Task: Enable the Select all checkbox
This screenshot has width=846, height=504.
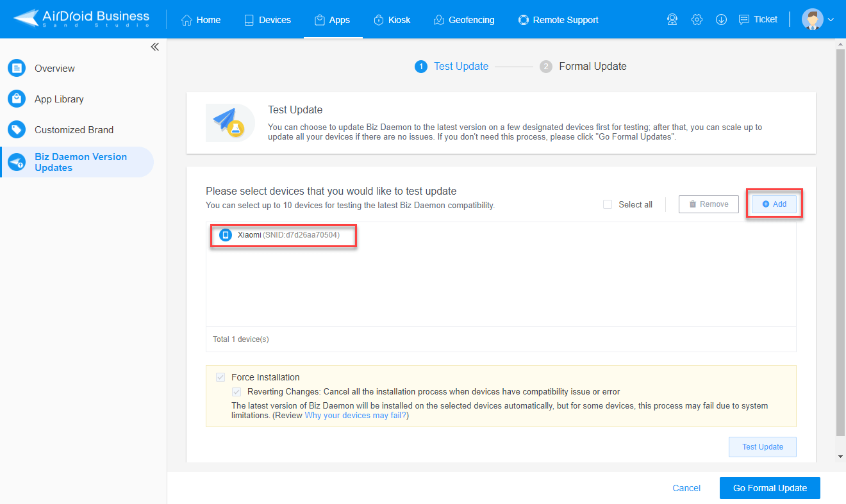Action: coord(607,204)
